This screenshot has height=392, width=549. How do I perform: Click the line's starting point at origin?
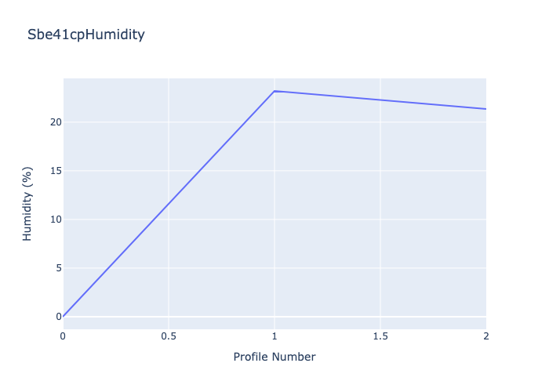(64, 316)
